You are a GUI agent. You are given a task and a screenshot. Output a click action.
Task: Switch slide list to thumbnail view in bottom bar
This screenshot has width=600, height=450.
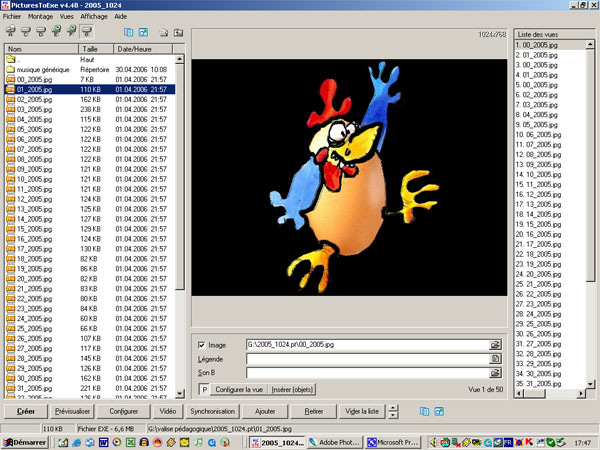coord(439,411)
